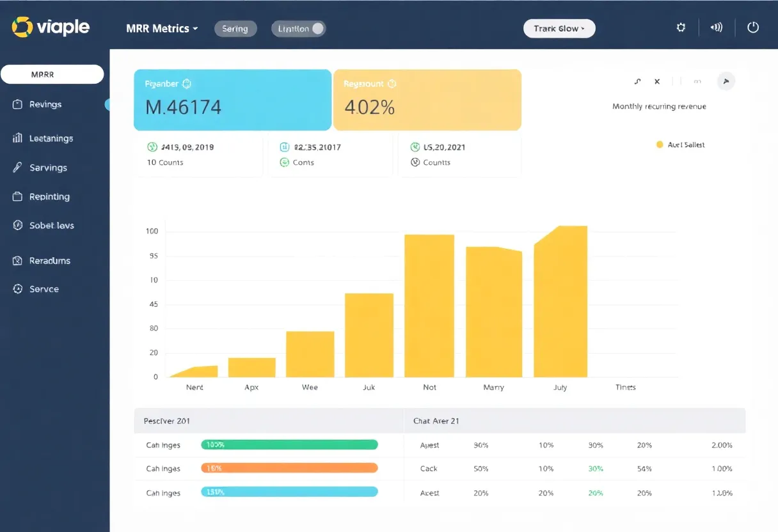Click the Not bar in the chart
778x532 pixels.
click(x=429, y=306)
